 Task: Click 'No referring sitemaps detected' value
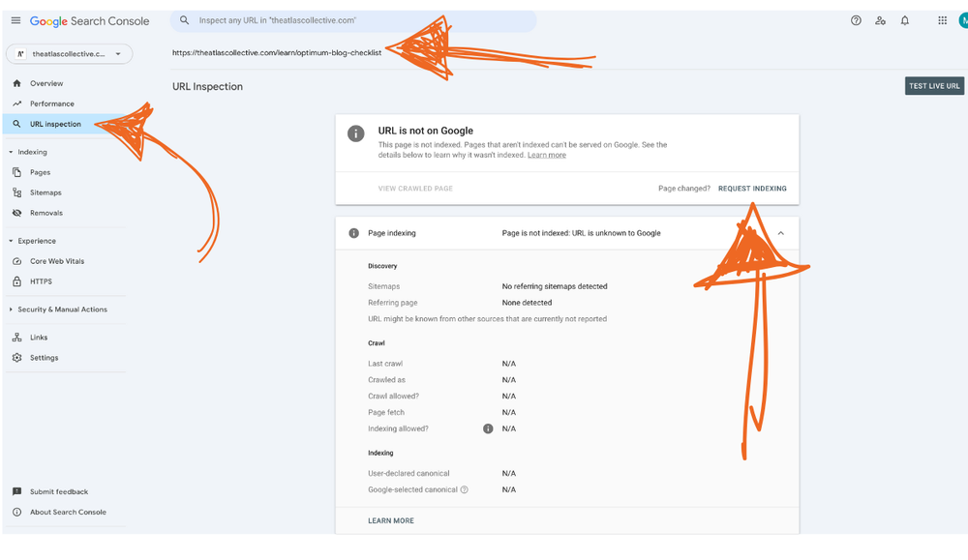555,286
